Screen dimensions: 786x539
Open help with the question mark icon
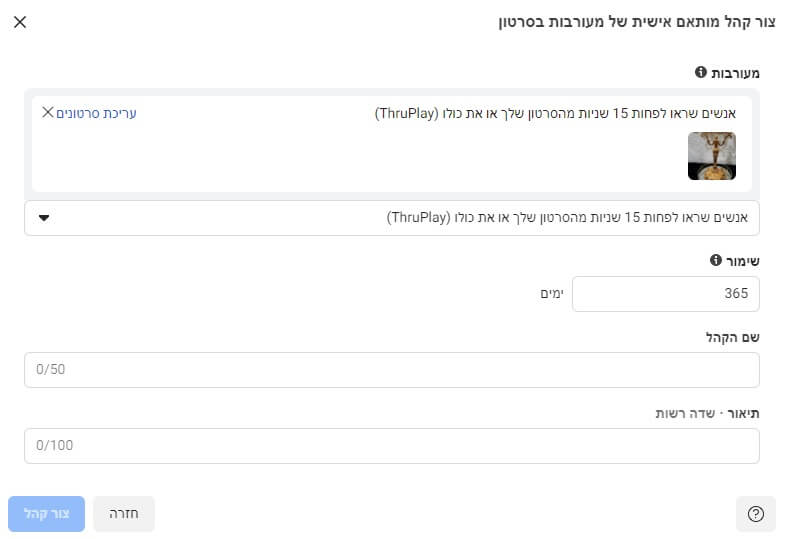pos(755,514)
